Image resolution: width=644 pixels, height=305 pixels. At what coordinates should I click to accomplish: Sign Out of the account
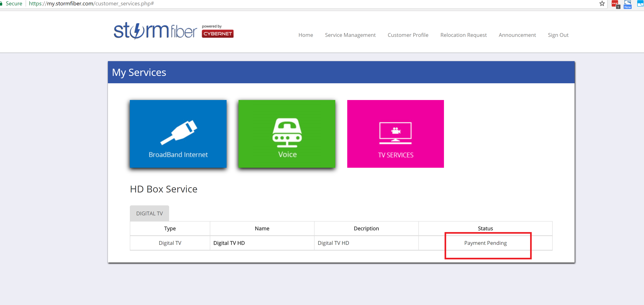558,35
